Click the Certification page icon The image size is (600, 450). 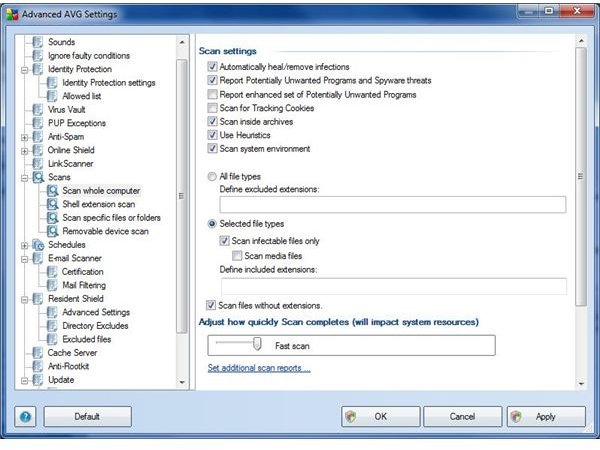[52, 272]
